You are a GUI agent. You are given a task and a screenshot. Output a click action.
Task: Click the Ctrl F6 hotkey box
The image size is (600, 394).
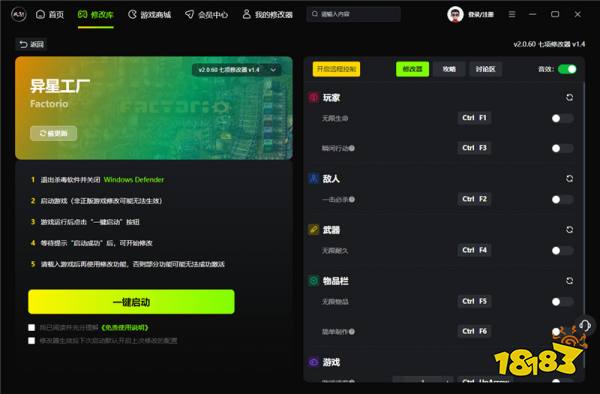tap(474, 331)
